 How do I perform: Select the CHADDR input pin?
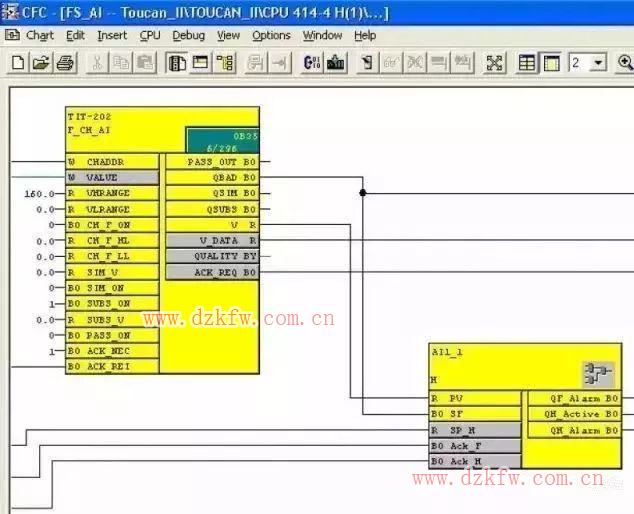click(x=112, y=162)
